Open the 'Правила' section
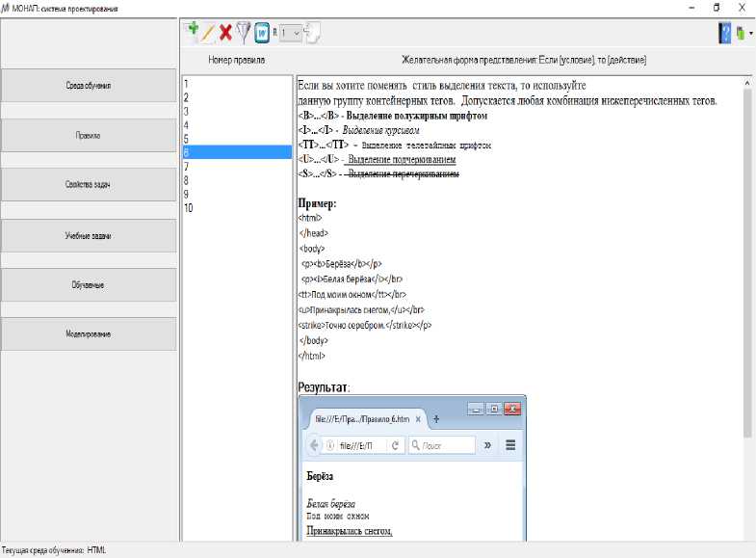The height and width of the screenshot is (558, 756). coord(89,136)
